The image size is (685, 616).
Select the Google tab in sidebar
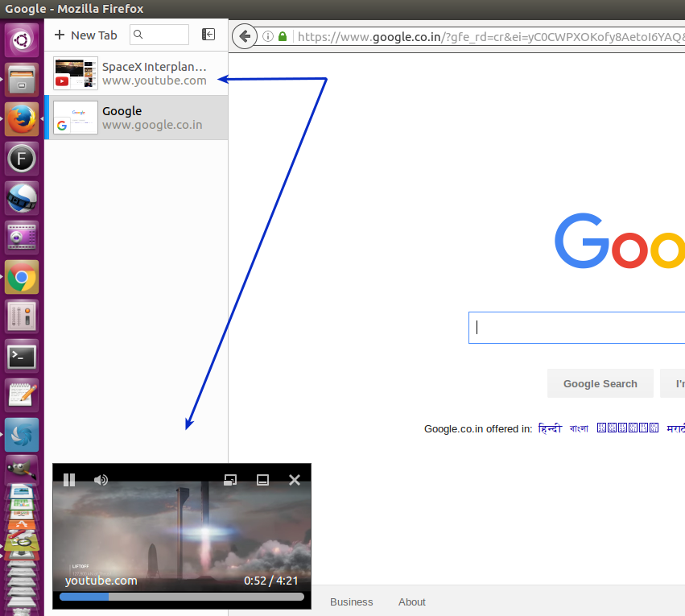pos(136,118)
